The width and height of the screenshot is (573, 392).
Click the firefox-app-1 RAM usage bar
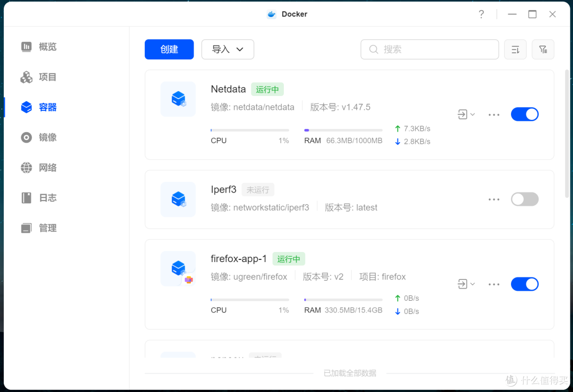pos(343,300)
